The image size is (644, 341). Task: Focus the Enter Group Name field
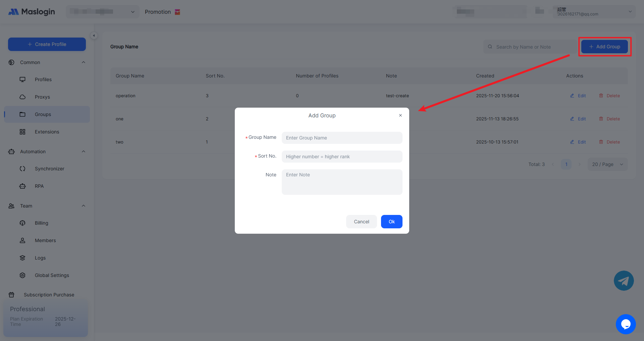tap(342, 138)
